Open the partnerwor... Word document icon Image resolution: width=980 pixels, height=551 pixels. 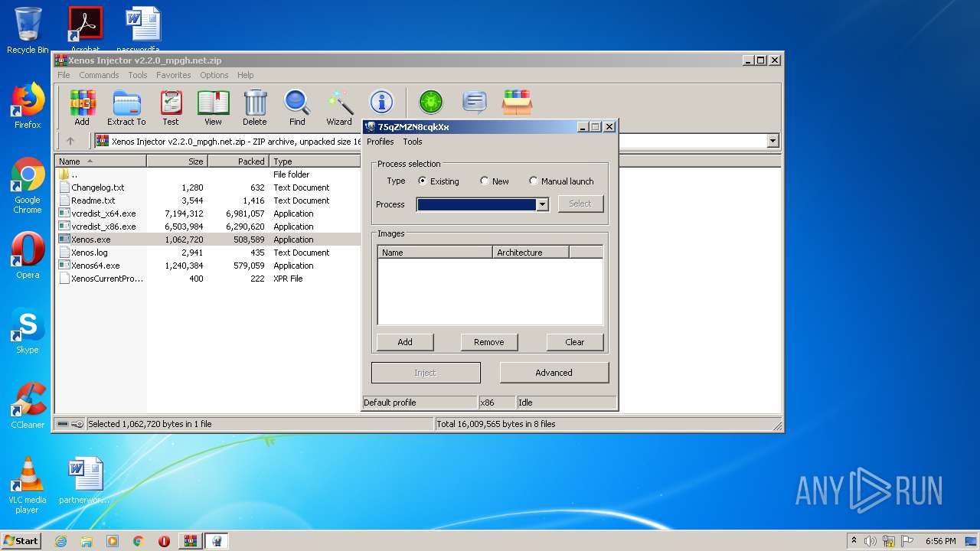(85, 481)
